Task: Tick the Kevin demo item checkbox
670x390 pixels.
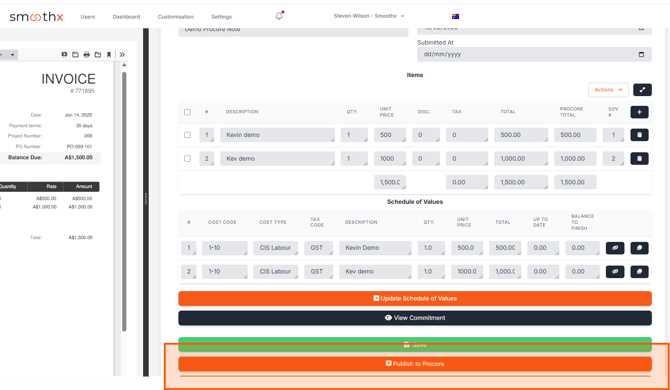Action: (187, 135)
